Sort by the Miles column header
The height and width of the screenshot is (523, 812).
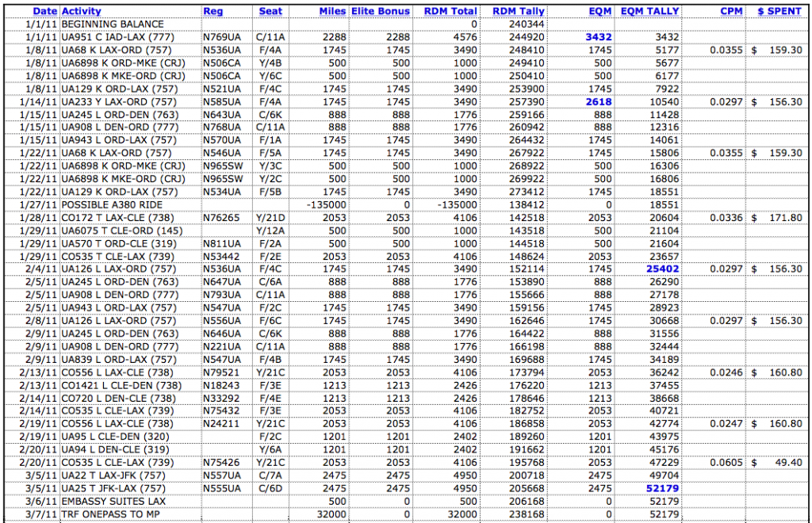coord(331,11)
